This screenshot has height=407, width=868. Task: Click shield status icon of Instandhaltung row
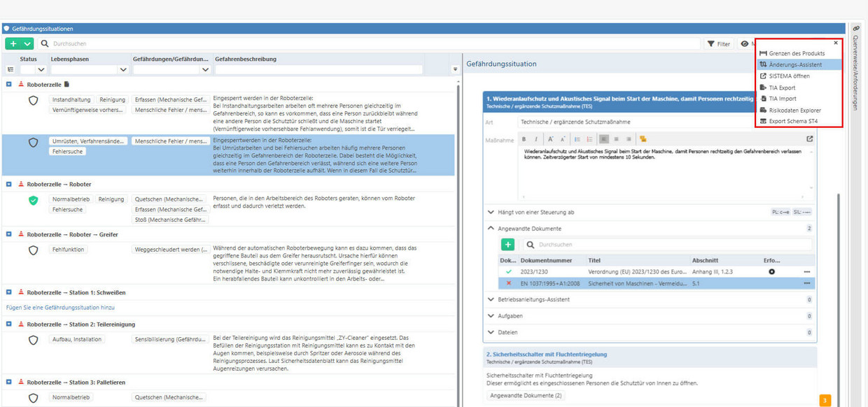(33, 101)
